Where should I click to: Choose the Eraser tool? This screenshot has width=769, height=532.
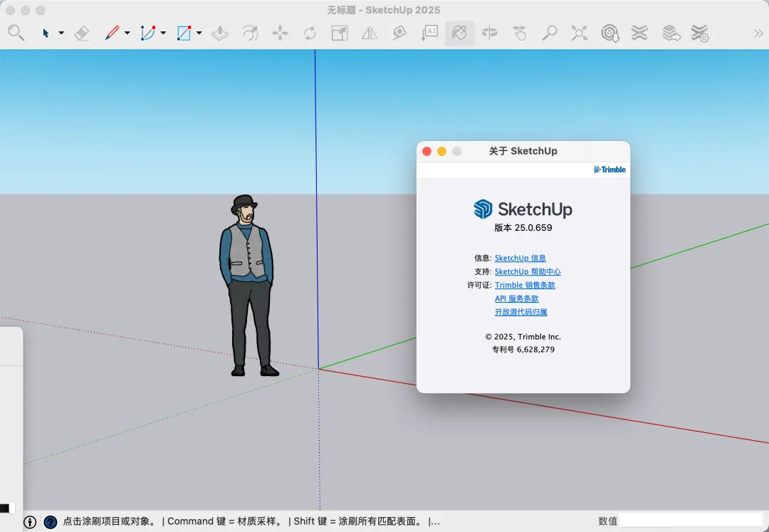coord(81,33)
